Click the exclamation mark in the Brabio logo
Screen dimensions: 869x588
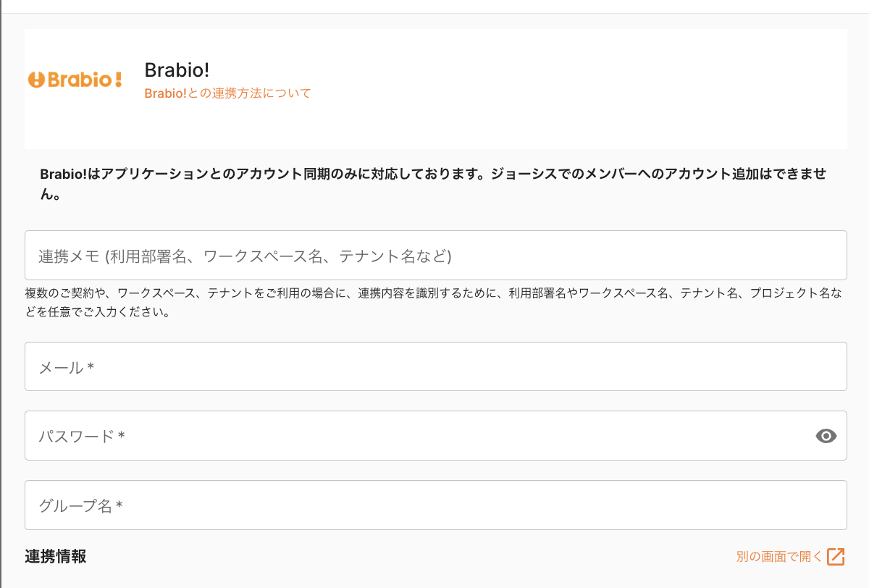118,79
